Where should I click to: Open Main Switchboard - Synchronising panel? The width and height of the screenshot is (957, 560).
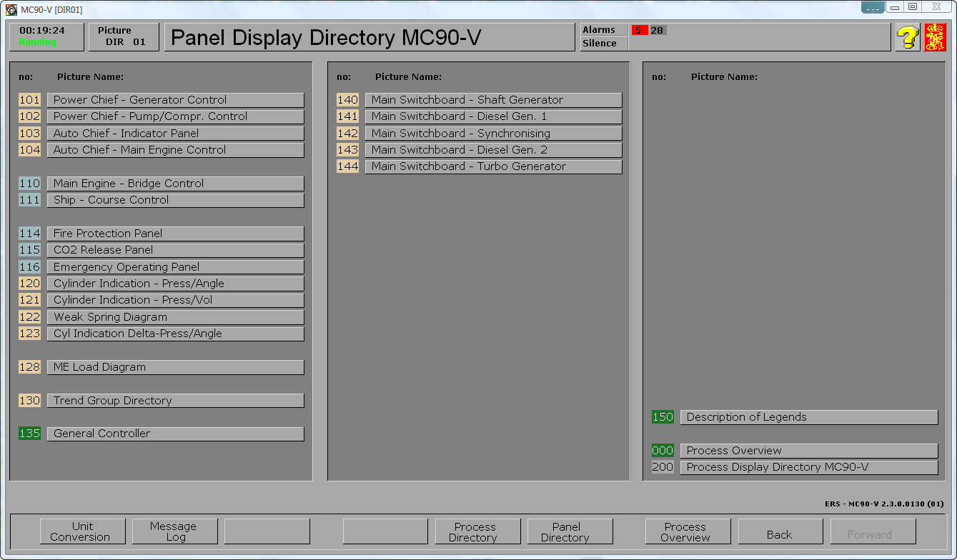(493, 134)
